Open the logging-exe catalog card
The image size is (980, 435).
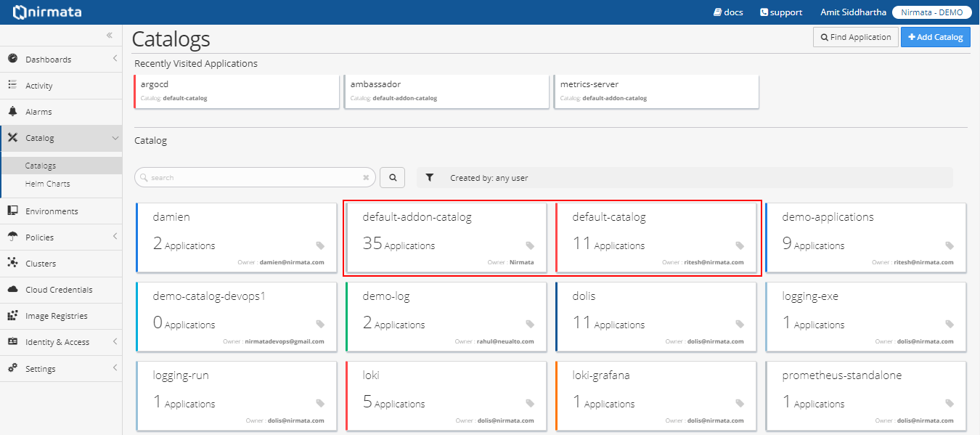[866, 317]
